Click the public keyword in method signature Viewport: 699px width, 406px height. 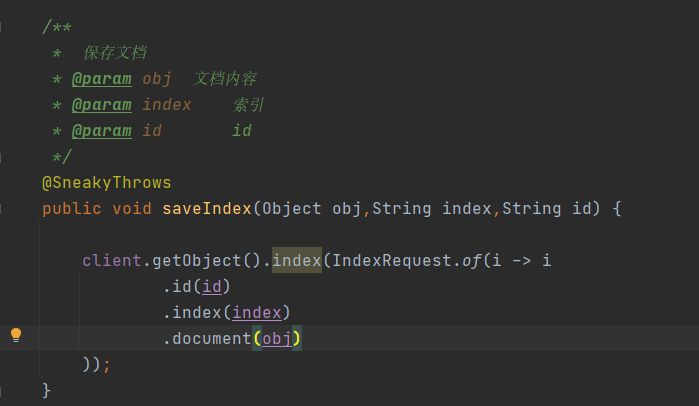click(x=72, y=209)
